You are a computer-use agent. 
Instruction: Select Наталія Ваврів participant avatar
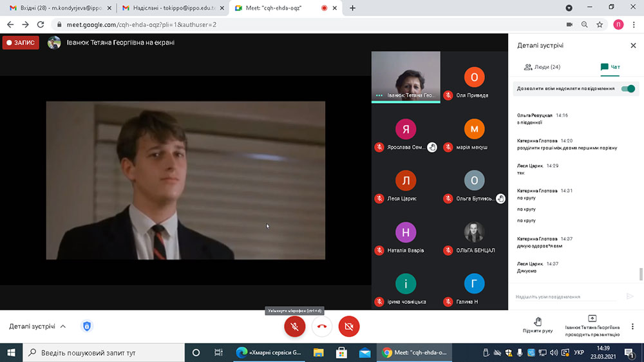tap(405, 232)
